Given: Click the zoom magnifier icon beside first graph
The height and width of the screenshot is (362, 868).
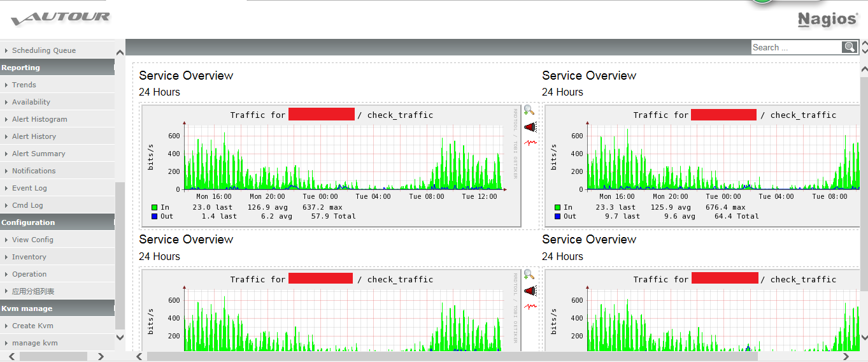Looking at the screenshot, I should tap(529, 110).
